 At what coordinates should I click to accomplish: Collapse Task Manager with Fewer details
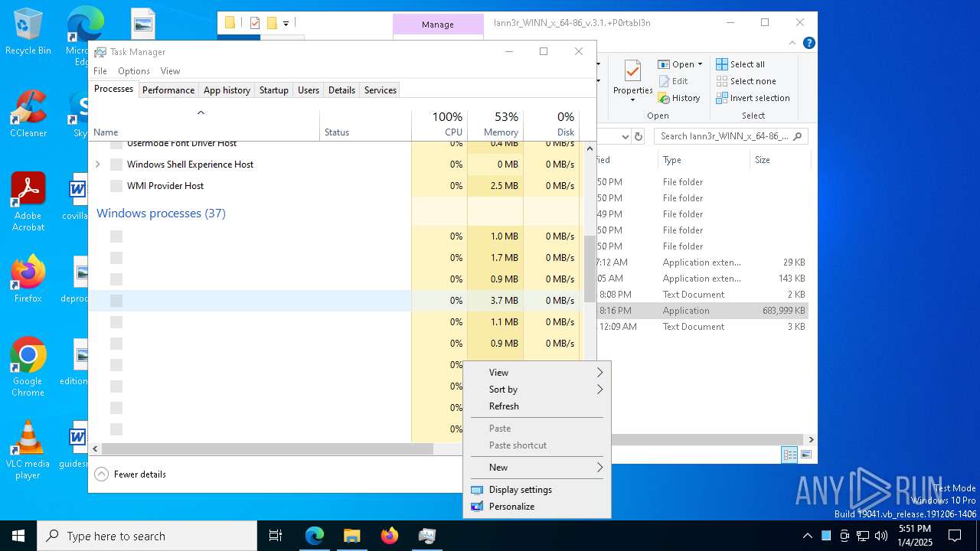coord(130,474)
